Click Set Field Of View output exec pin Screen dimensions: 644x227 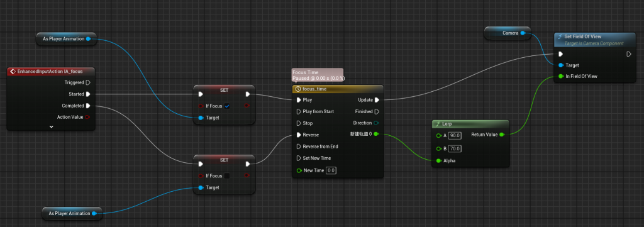click(x=628, y=54)
